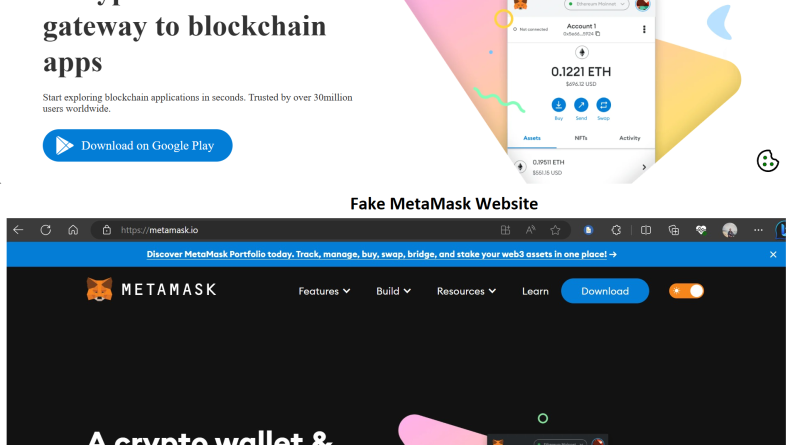Open the browser extensions puzzle icon
Viewport: 800px width, 445px height.
coord(616,230)
